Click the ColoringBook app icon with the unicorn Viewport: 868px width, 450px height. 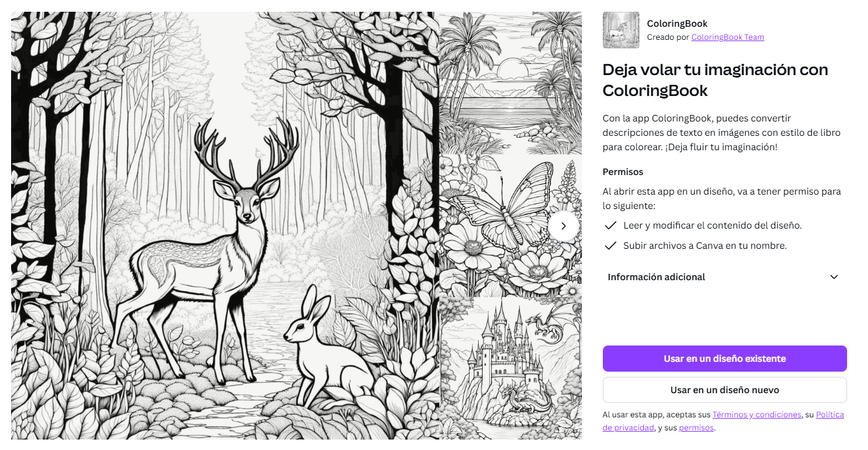click(x=620, y=29)
